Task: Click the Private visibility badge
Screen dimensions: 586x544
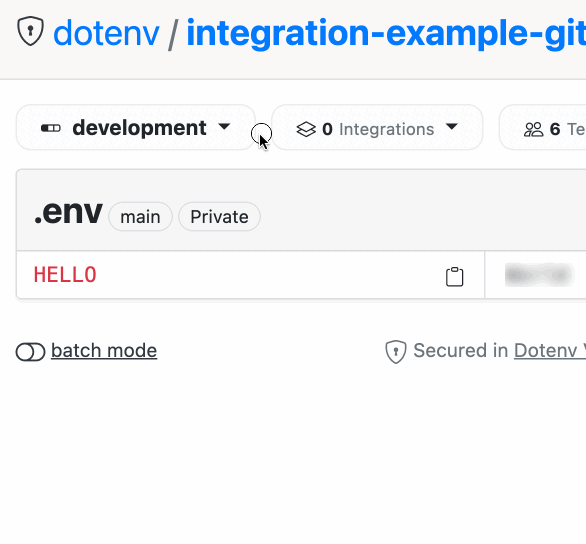Action: pos(219,217)
